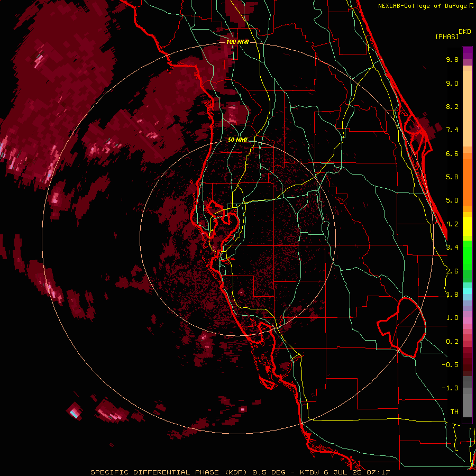Click the 5.0 value on color scale
The width and height of the screenshot is (476, 476).
pos(452,200)
